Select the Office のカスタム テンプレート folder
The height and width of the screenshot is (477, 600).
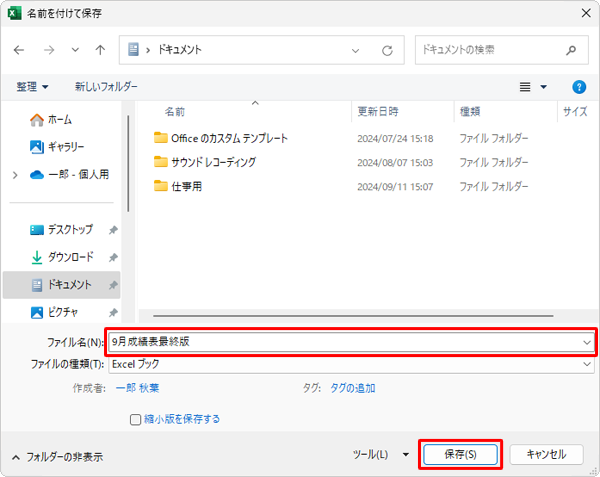pyautogui.click(x=220, y=138)
